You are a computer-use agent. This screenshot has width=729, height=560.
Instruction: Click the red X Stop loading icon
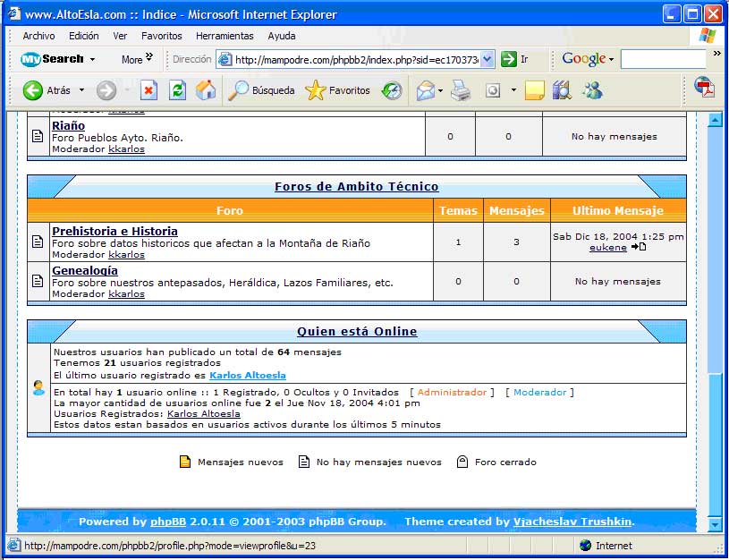point(148,90)
